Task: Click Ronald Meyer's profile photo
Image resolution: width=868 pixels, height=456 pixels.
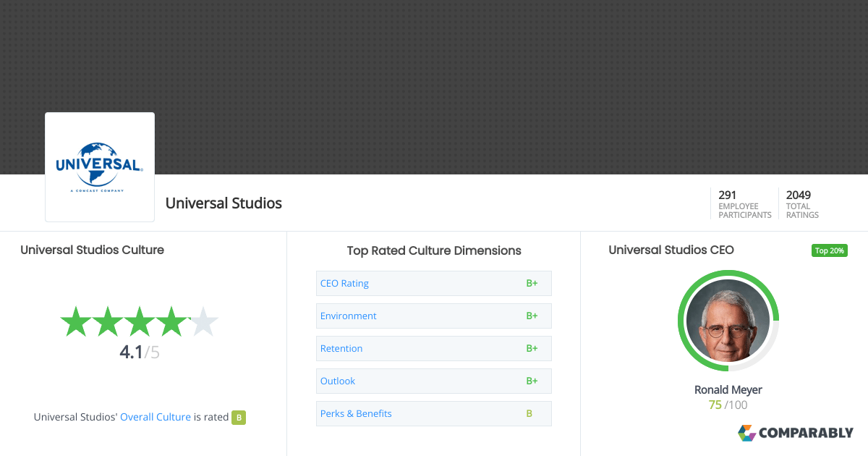Action: (728, 321)
